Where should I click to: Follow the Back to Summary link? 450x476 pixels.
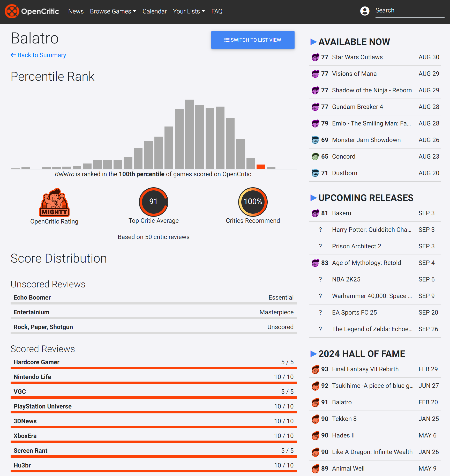click(x=42, y=55)
